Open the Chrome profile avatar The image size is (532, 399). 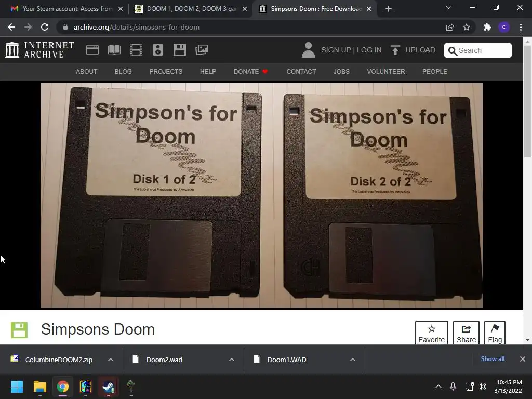pyautogui.click(x=504, y=27)
